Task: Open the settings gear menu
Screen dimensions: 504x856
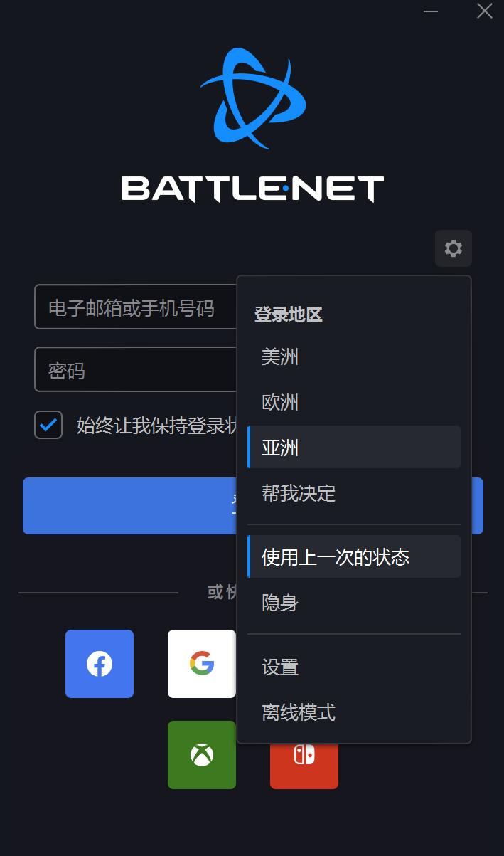Action: click(453, 248)
